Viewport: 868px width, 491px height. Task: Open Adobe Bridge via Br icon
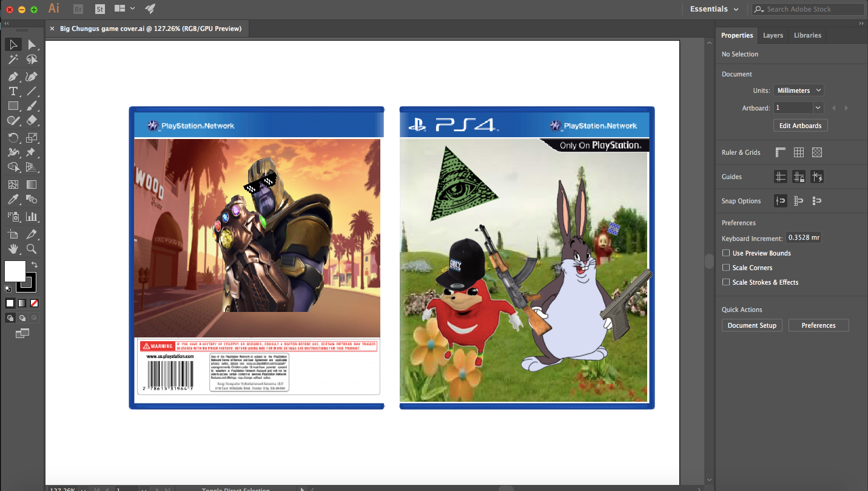coord(78,9)
